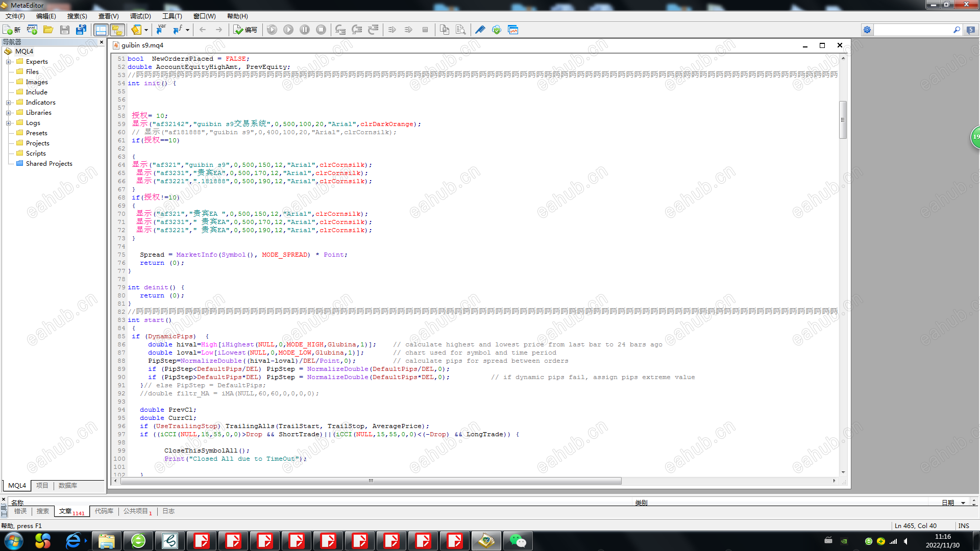Open the strategy tester chart icon
This screenshot has width=980, height=551.
[513, 30]
